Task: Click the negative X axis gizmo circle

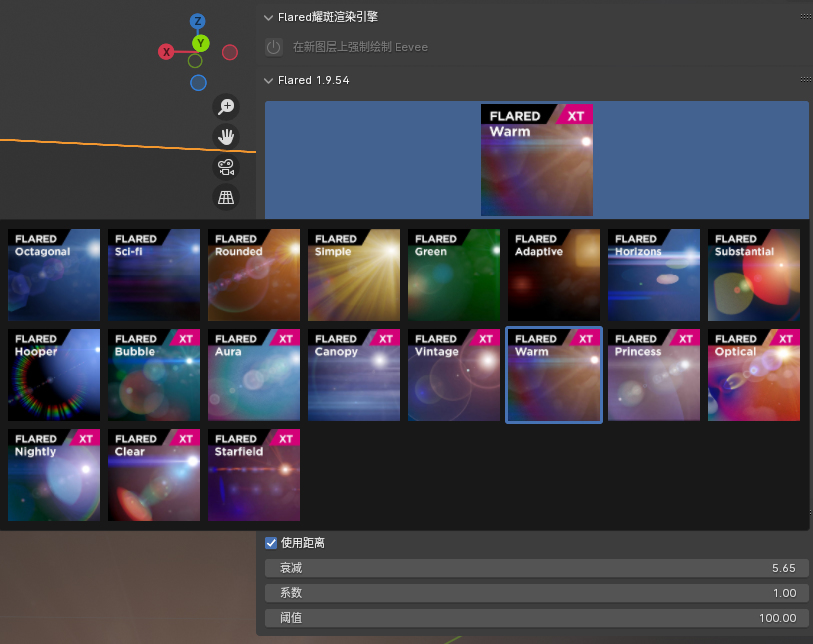Action: (x=230, y=52)
